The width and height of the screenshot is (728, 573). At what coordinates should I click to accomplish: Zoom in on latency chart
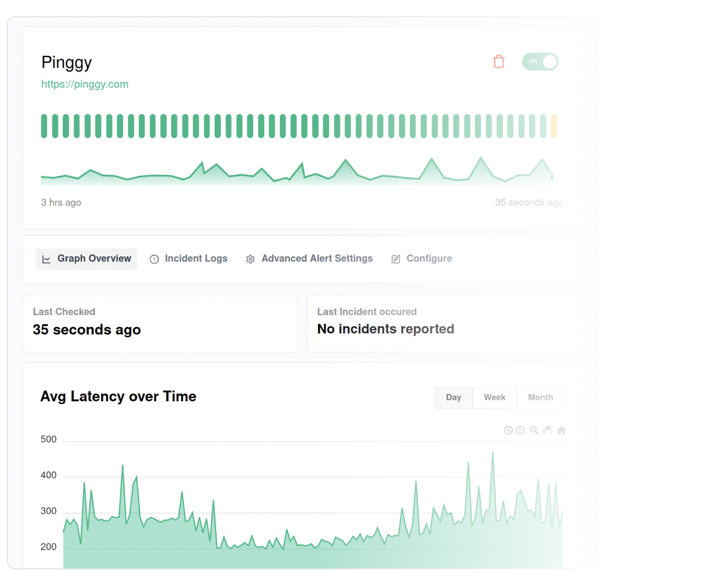click(x=508, y=430)
